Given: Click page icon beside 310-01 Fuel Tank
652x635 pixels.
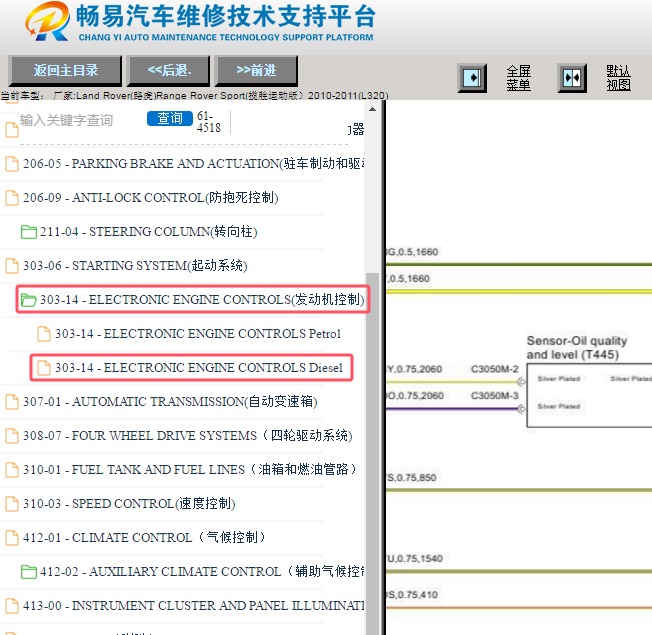Looking at the screenshot, I should click(12, 470).
